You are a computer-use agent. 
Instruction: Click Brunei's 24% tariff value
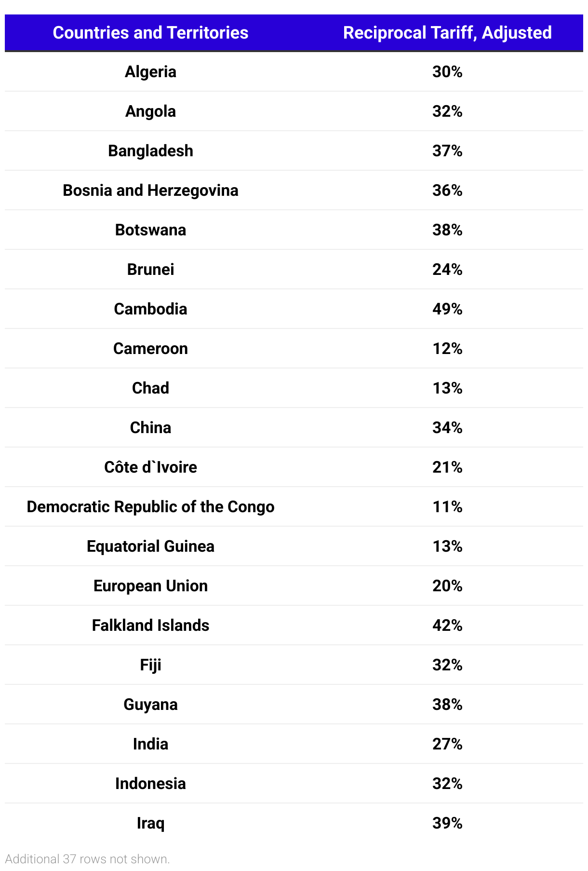tap(447, 270)
